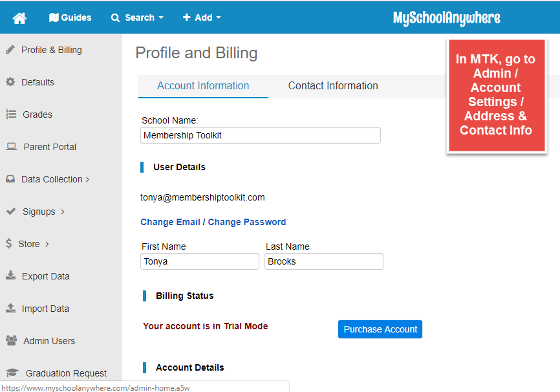Open Grades in the sidebar

pos(37,114)
